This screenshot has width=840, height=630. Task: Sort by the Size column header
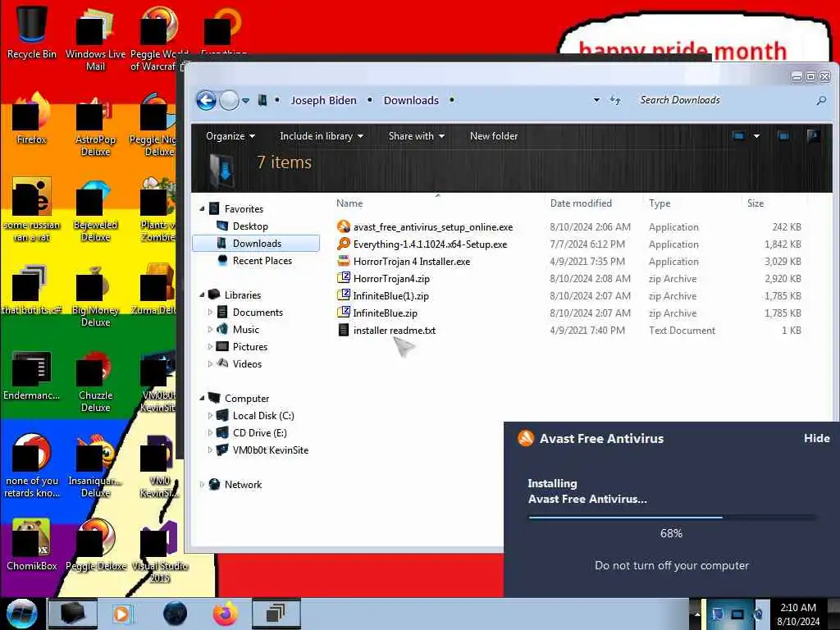point(756,203)
